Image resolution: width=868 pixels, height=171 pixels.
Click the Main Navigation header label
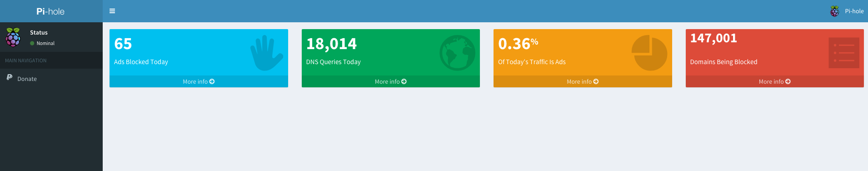coord(26,60)
